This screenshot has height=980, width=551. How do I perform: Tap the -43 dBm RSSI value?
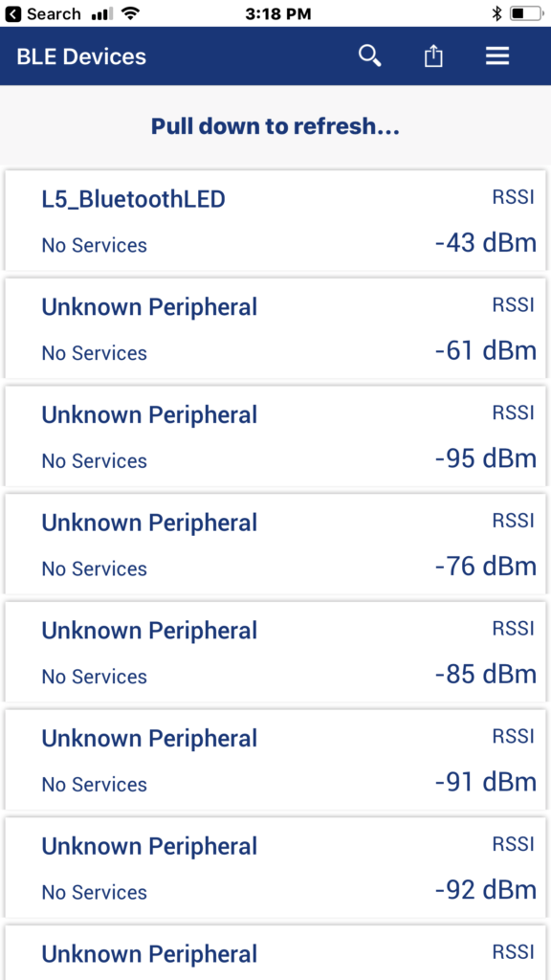(x=485, y=242)
